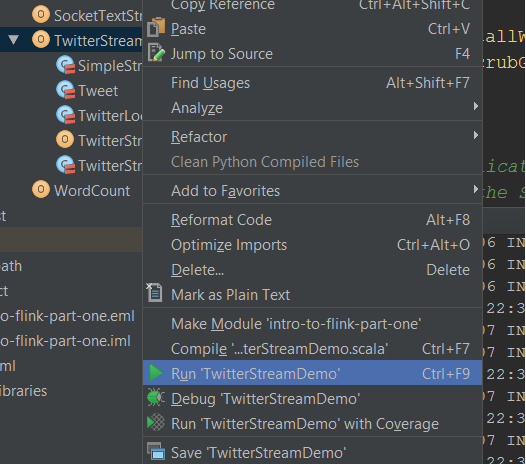Image resolution: width=526 pixels, height=464 pixels.
Task: Select the file ending in flink-part-one.iml
Action: [65, 341]
